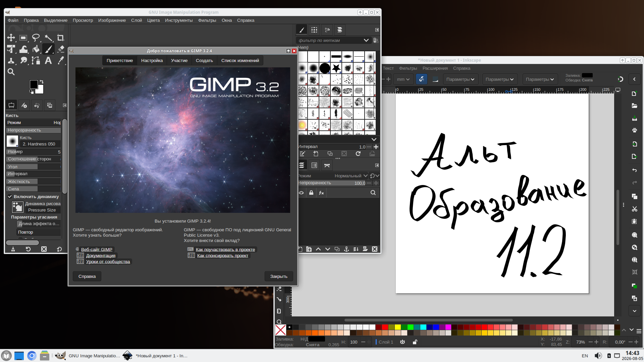Click Undo icon in Inkscape command bar
The width and height of the screenshot is (644, 362).
(x=634, y=170)
